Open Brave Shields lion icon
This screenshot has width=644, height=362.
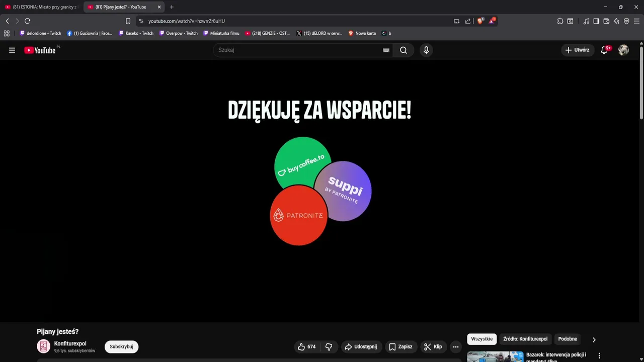tap(480, 21)
